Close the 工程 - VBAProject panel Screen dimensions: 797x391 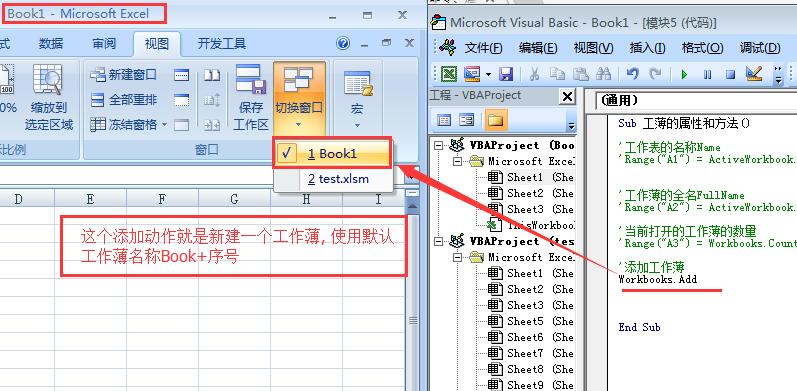[x=567, y=96]
